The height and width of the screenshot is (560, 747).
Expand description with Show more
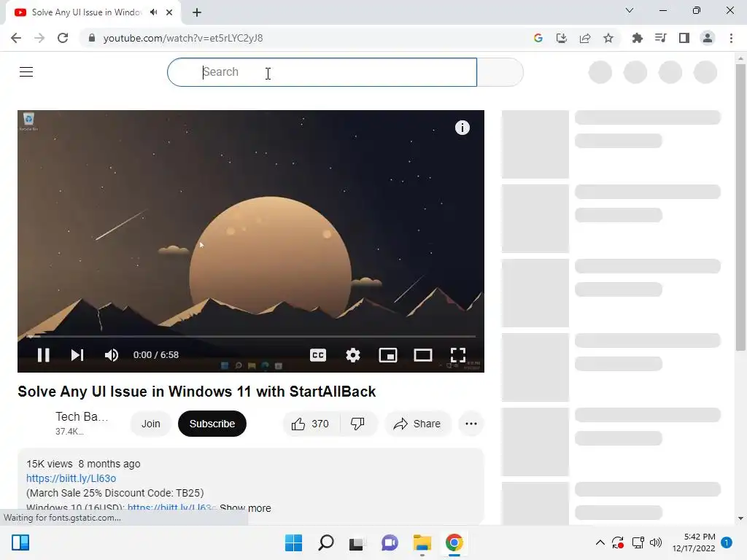point(245,508)
